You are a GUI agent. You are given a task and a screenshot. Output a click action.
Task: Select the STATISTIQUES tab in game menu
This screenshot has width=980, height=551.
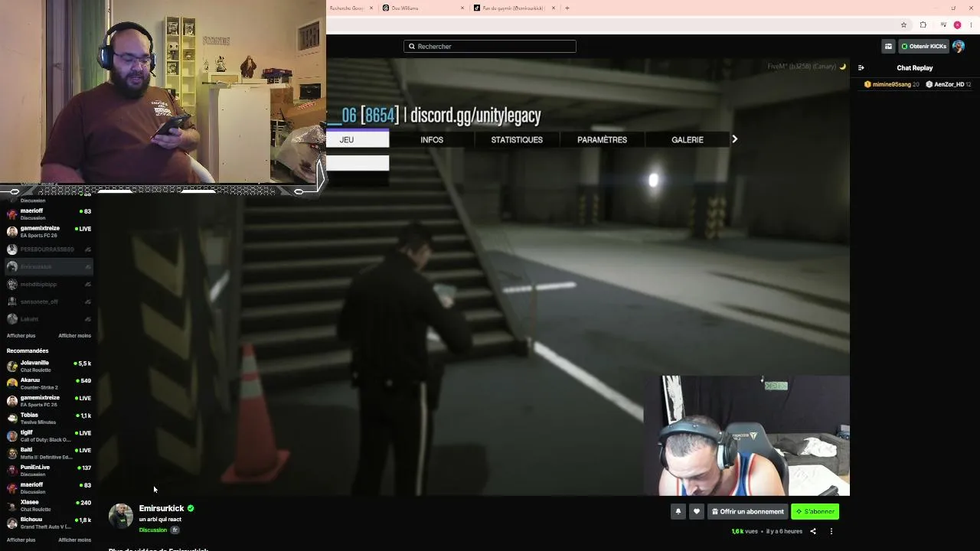coord(517,139)
